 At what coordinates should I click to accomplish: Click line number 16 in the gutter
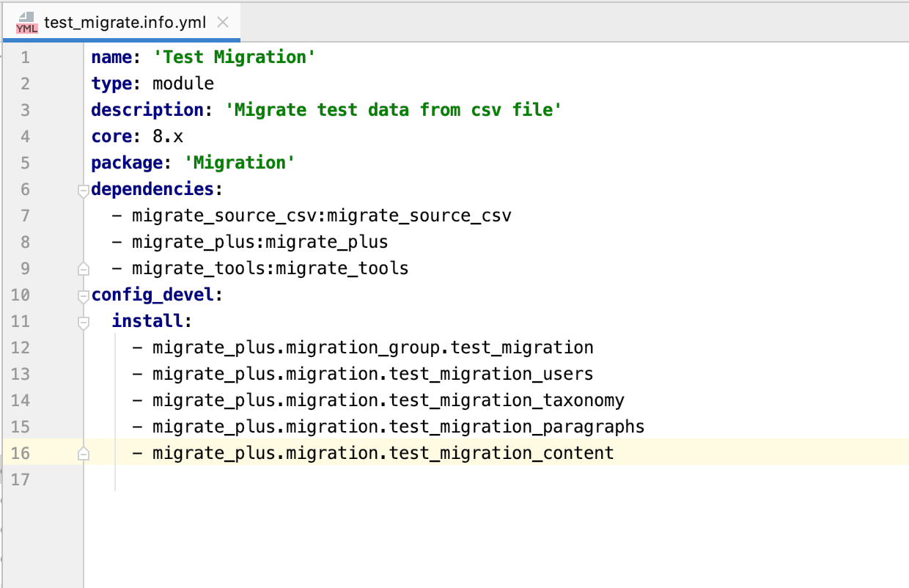coord(21,452)
